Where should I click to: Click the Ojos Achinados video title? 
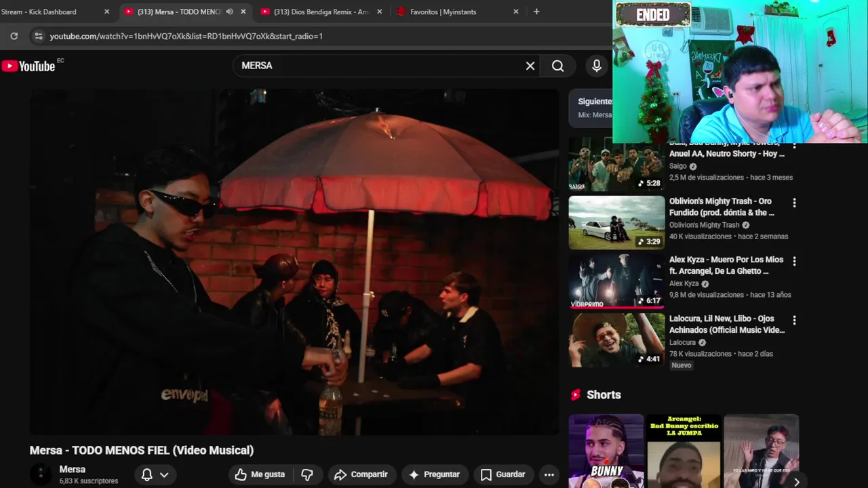pos(727,324)
